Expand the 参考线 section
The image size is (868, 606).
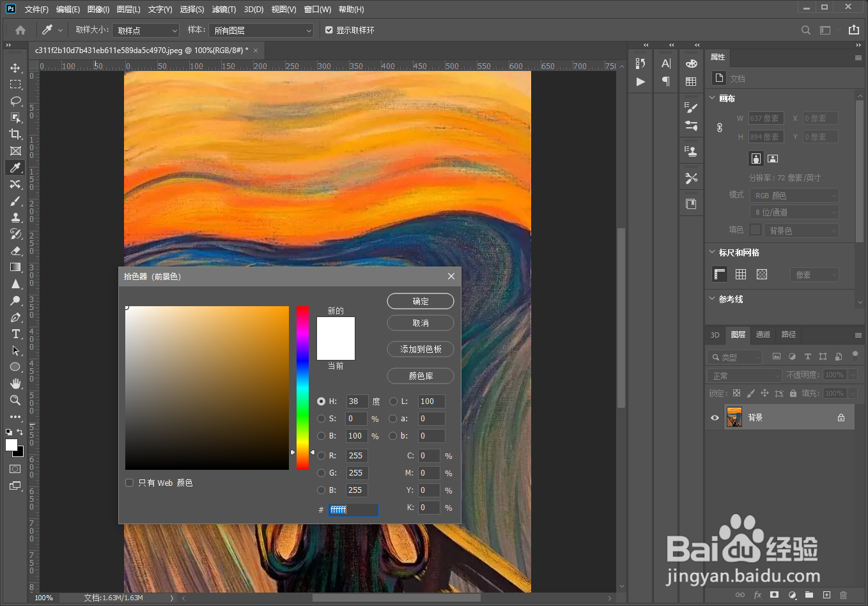[713, 299]
